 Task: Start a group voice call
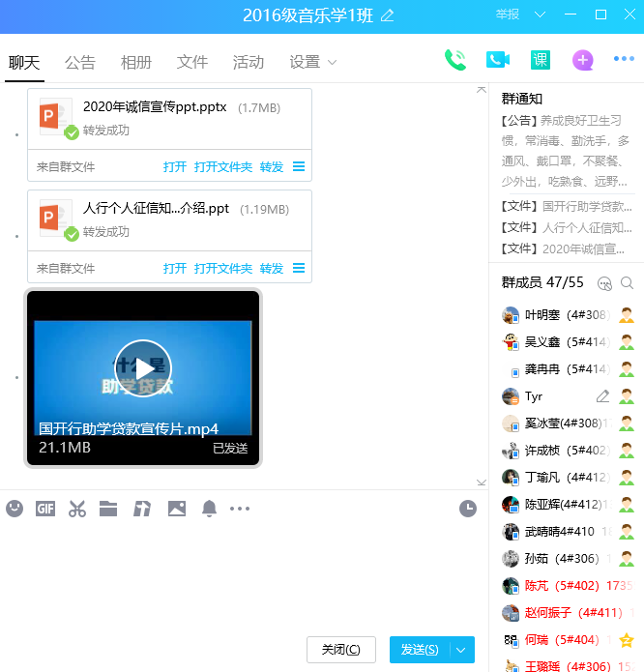pyautogui.click(x=455, y=60)
